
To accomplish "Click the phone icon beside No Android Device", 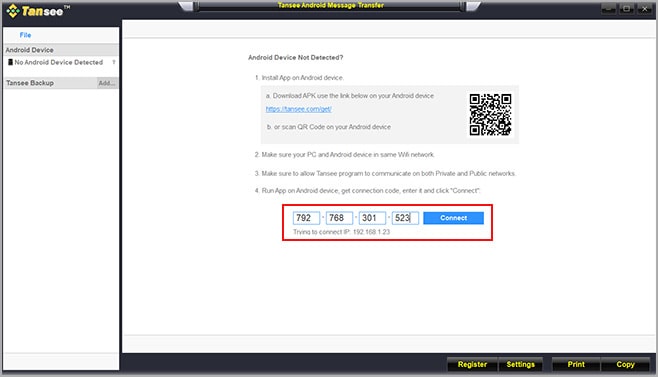I will pyautogui.click(x=10, y=62).
